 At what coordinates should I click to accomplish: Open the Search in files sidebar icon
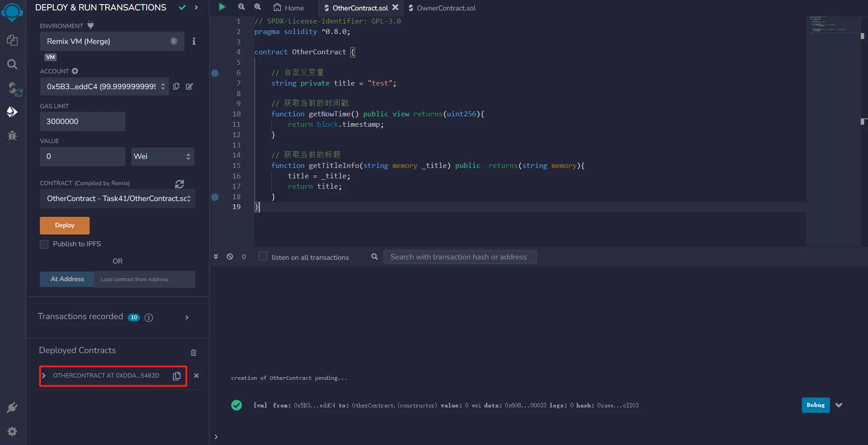(12, 64)
